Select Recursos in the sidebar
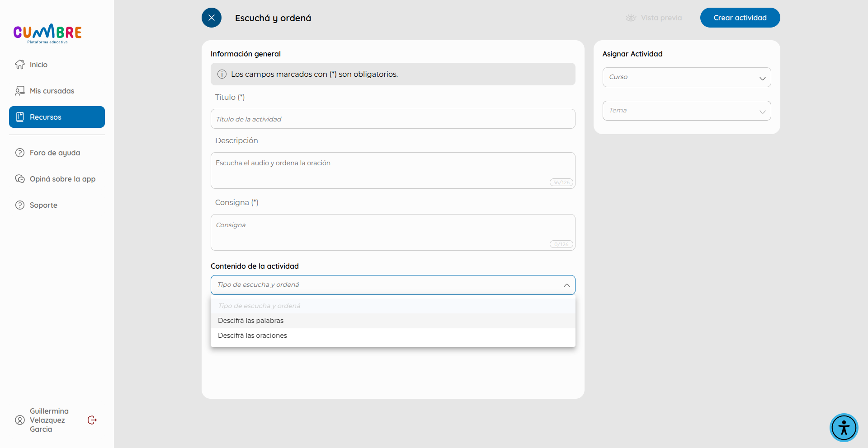 [x=57, y=117]
